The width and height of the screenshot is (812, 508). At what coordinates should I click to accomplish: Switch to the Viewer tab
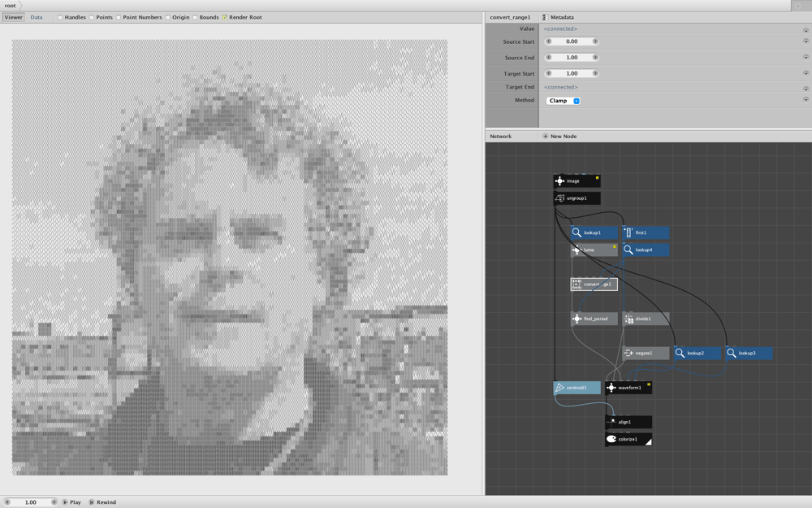coord(14,17)
